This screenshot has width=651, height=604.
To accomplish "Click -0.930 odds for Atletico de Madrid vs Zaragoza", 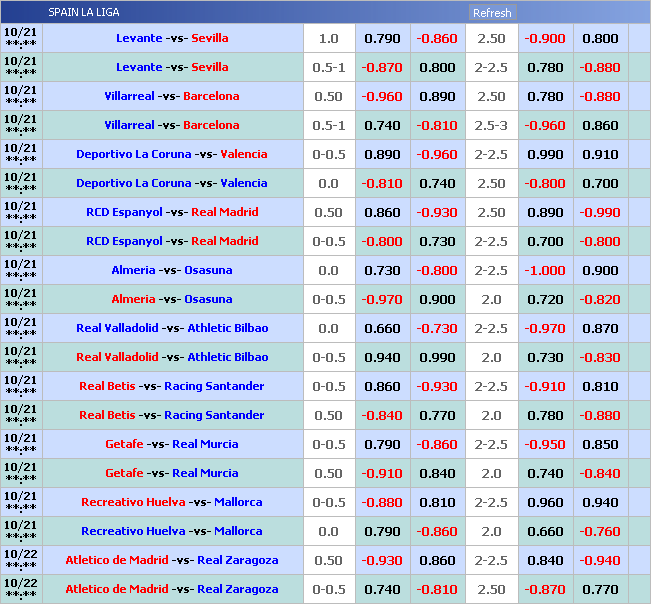I will click(x=382, y=561).
